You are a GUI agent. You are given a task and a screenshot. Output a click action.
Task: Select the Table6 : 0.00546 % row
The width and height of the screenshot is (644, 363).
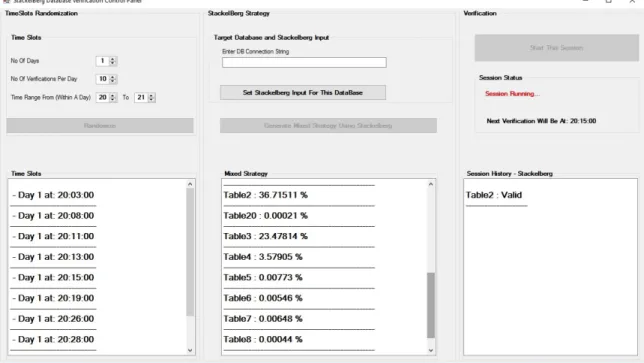pyautogui.click(x=263, y=298)
